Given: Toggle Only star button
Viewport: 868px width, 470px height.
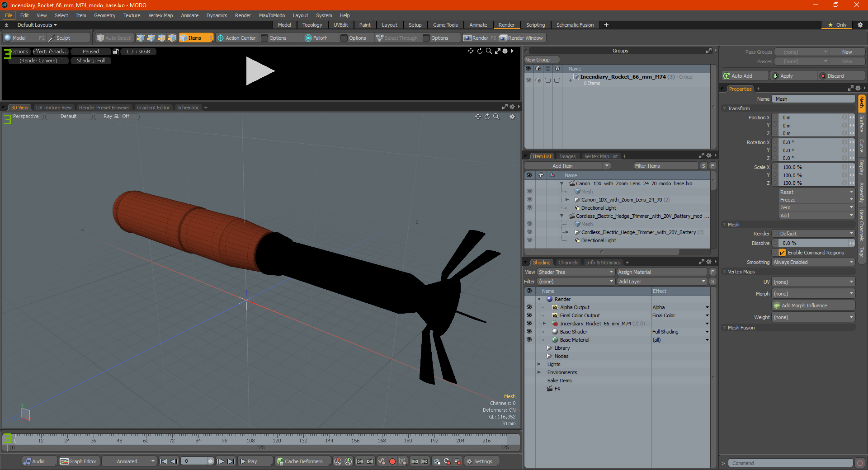Looking at the screenshot, I should [x=837, y=25].
